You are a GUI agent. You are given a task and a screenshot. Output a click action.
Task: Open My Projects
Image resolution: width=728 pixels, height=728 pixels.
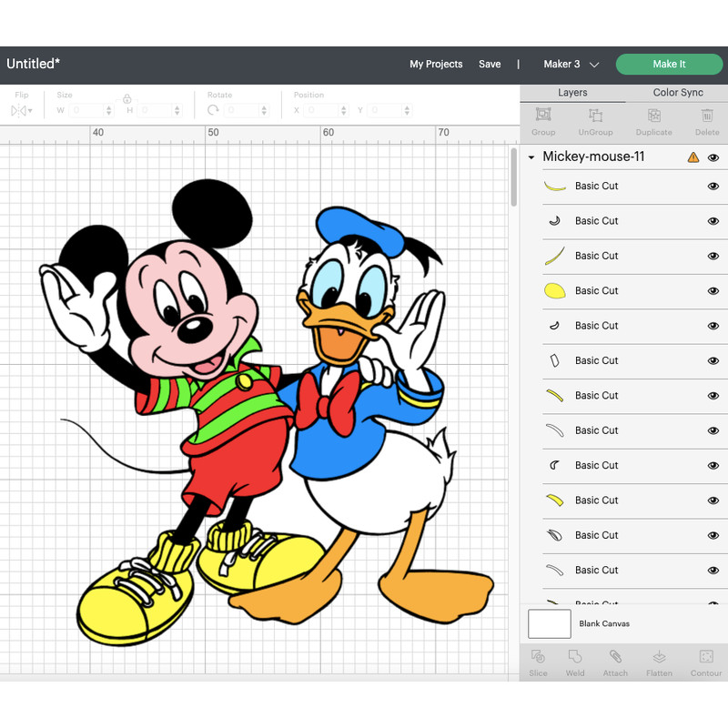436,64
